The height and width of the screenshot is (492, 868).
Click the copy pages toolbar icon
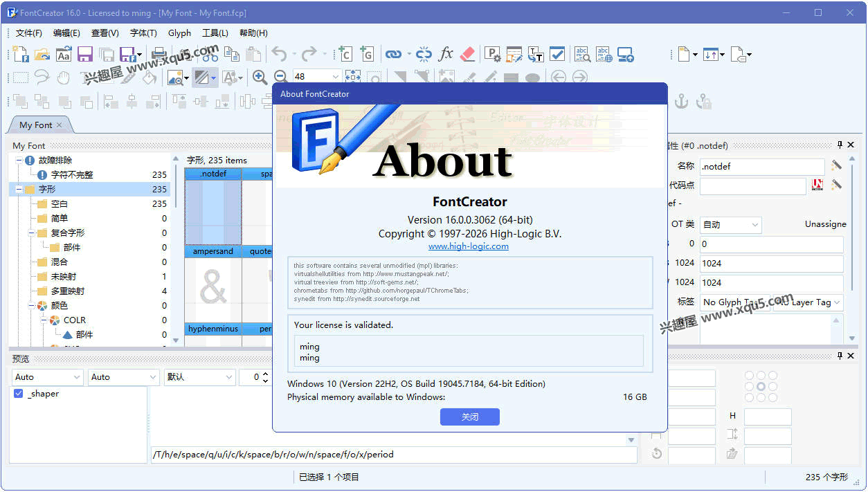click(x=231, y=55)
